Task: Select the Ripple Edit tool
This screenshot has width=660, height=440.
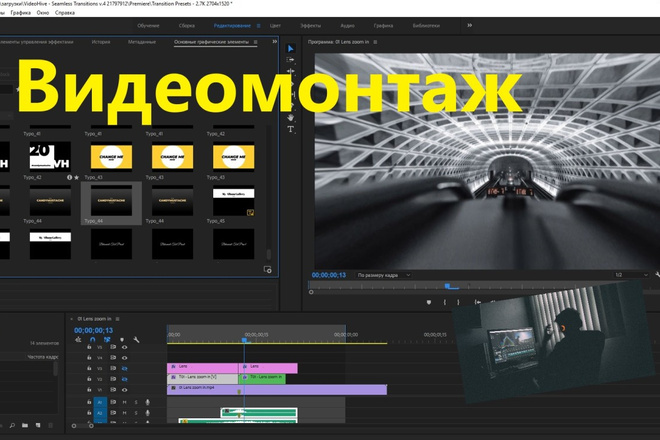Action: tap(290, 72)
